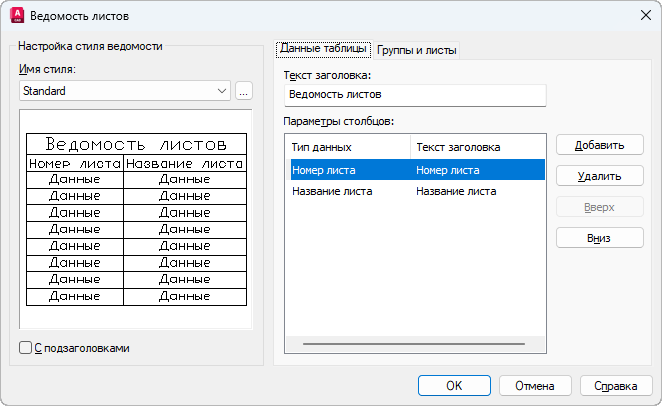
Task: Click the Текст заголовка input field
Action: coord(414,95)
